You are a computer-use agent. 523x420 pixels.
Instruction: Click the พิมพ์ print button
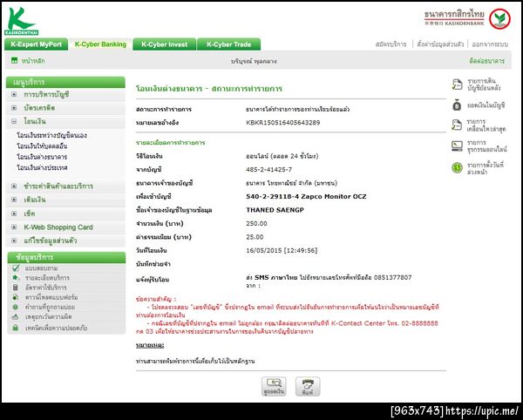coord(308,386)
